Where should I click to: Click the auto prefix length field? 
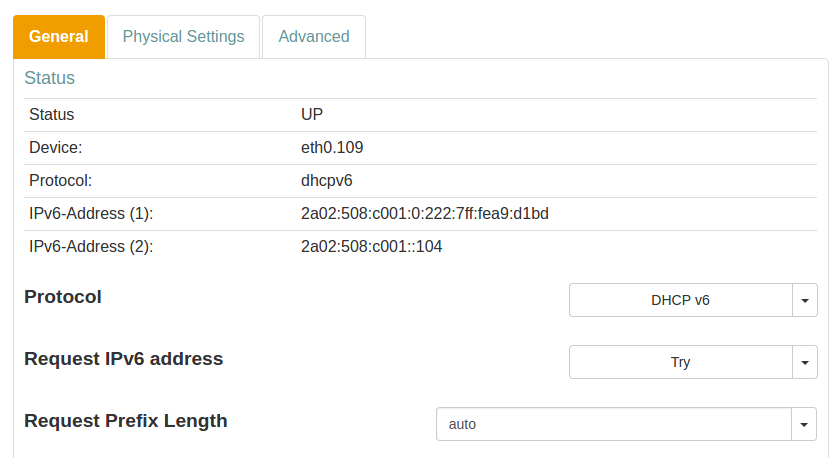coord(613,424)
